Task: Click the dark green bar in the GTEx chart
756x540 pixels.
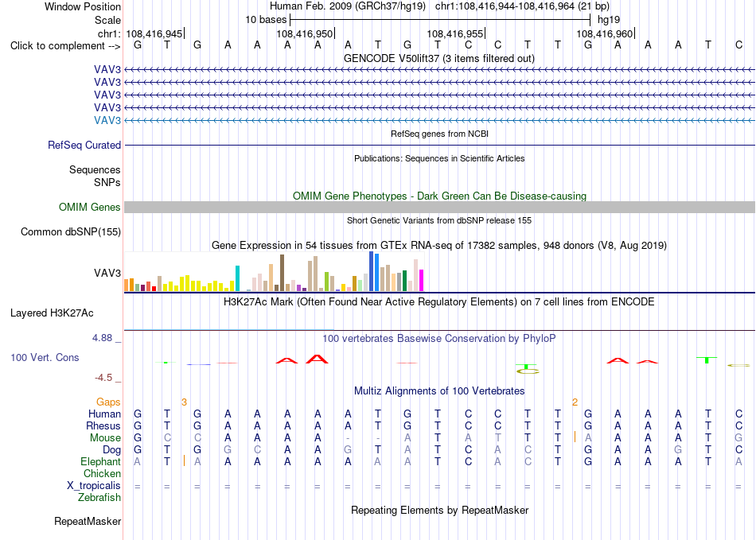Action: coord(404,281)
